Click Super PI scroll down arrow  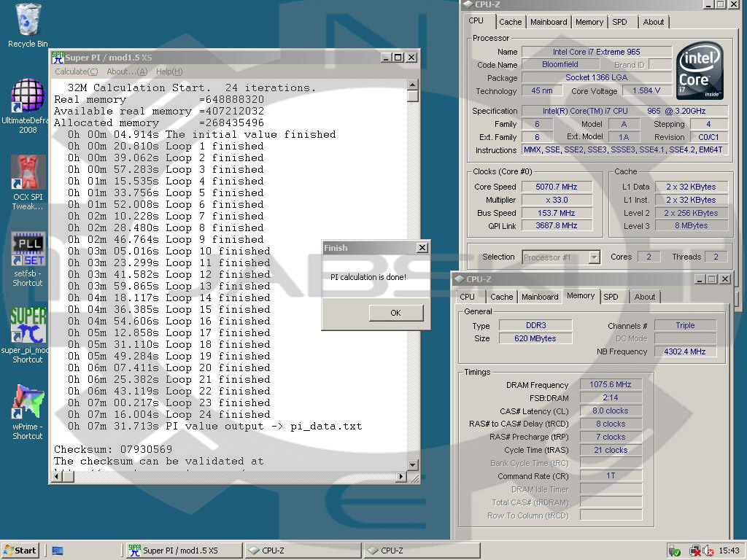point(413,465)
